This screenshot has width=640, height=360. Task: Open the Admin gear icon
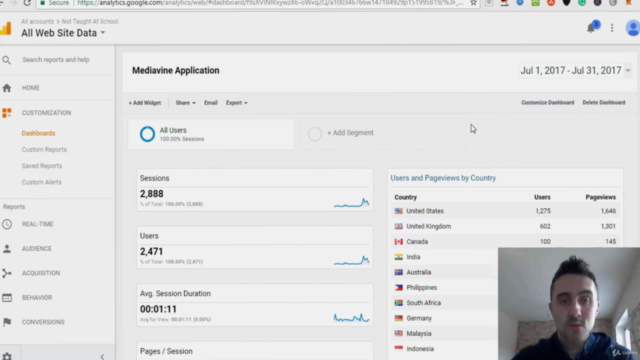point(7,356)
